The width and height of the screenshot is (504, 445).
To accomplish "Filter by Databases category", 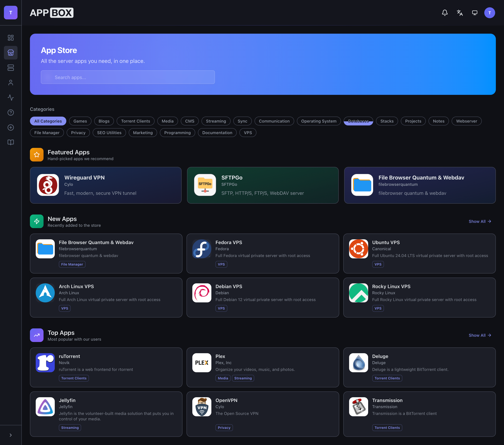I will [x=358, y=121].
